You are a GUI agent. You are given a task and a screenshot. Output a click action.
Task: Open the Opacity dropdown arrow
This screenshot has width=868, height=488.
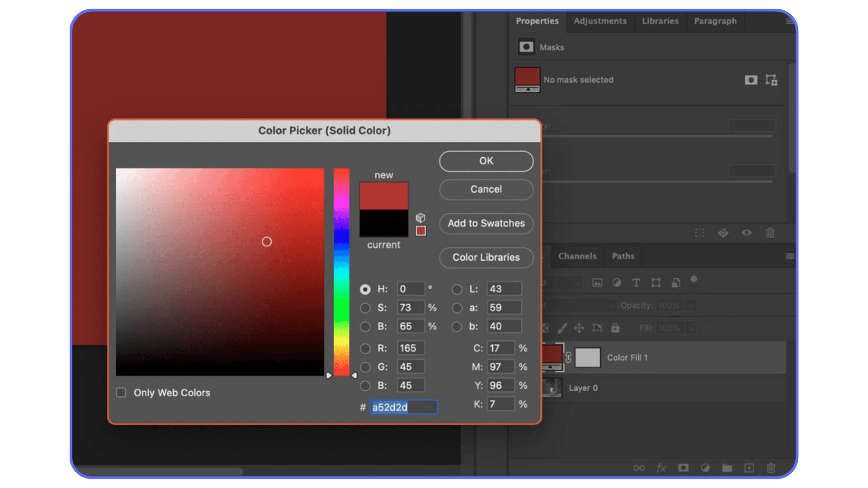point(691,305)
